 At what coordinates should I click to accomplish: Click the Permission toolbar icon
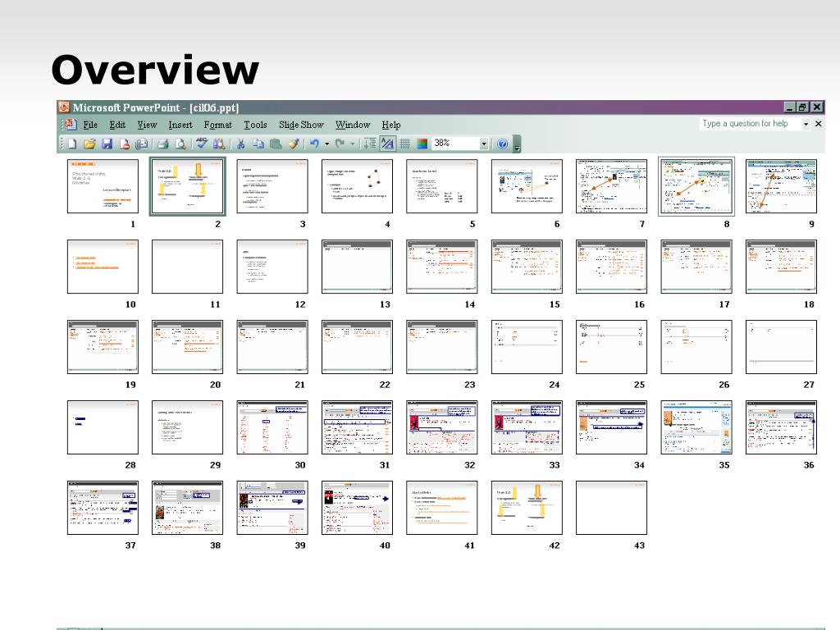click(125, 144)
